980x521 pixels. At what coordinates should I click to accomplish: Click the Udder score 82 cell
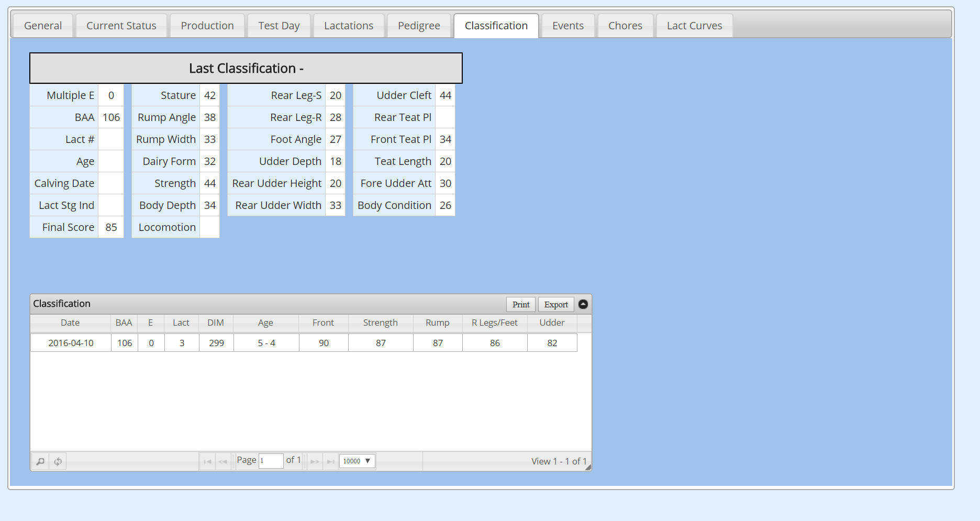pos(552,343)
